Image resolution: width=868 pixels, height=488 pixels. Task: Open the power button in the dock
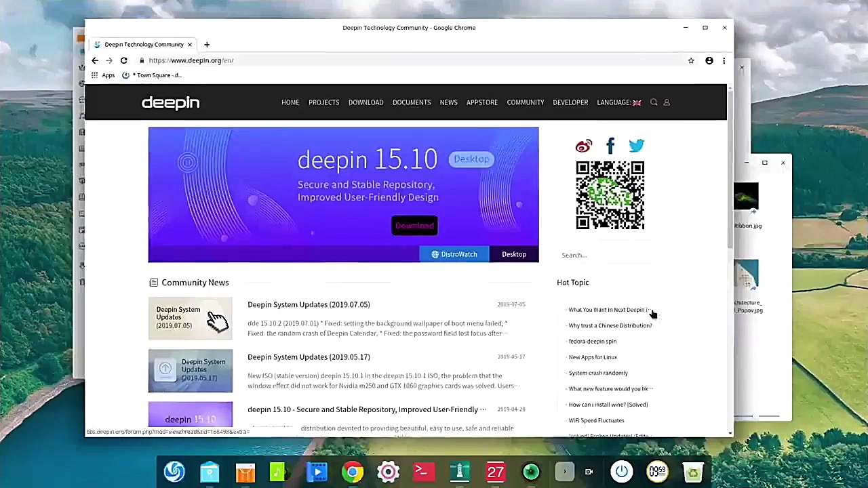(622, 472)
